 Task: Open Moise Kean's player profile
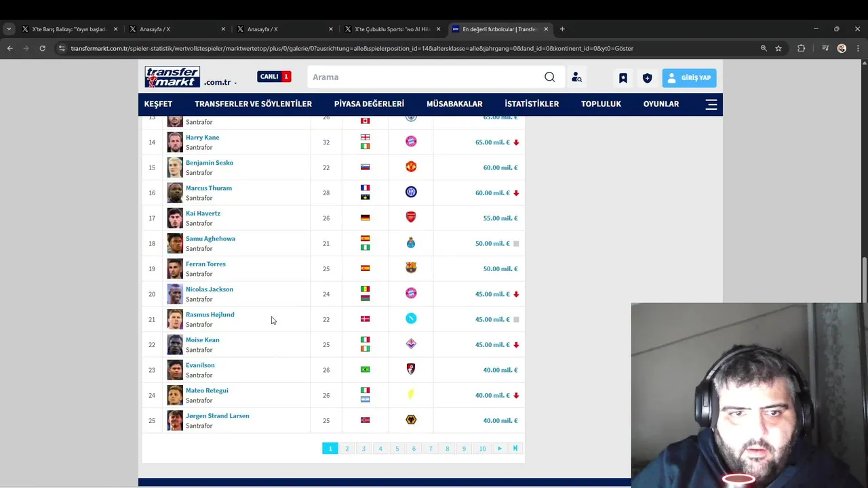(x=202, y=340)
